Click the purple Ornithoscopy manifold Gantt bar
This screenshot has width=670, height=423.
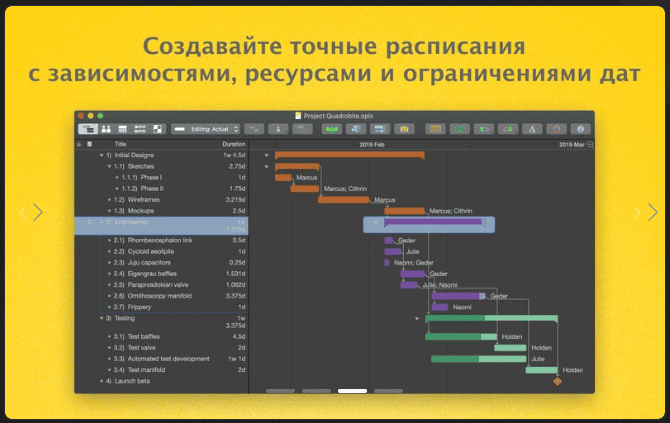[458, 296]
